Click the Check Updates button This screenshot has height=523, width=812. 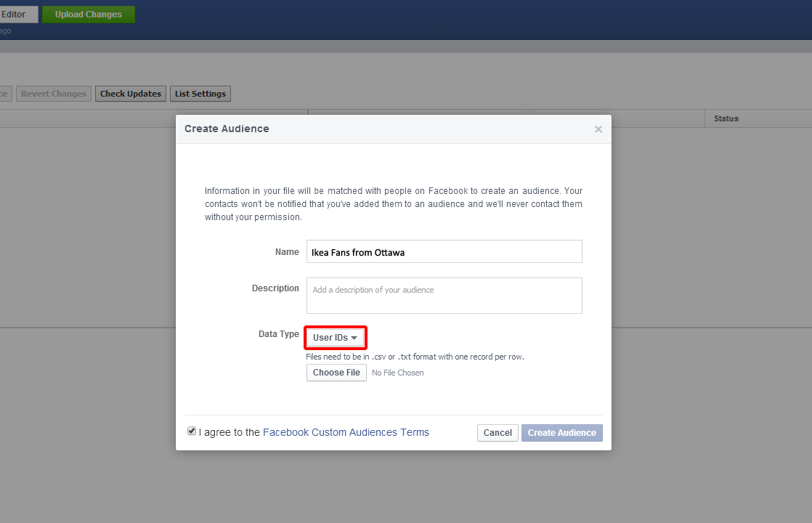click(x=131, y=94)
